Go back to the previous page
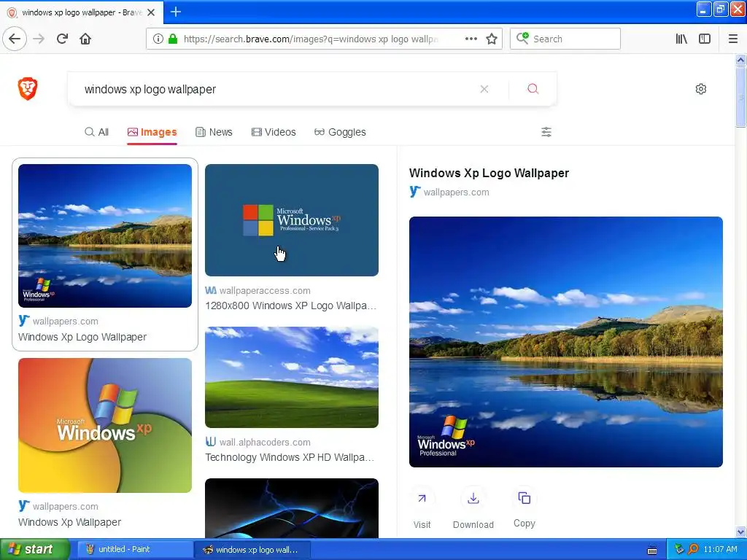The width and height of the screenshot is (747, 560). click(x=15, y=39)
